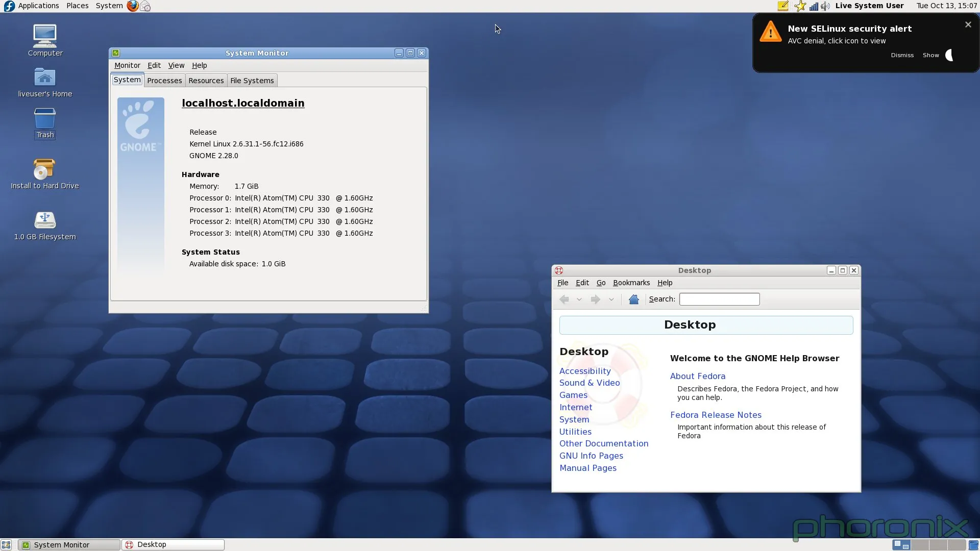980x551 pixels.
Task: Click the warning icon in SELinux alert
Action: click(x=770, y=32)
